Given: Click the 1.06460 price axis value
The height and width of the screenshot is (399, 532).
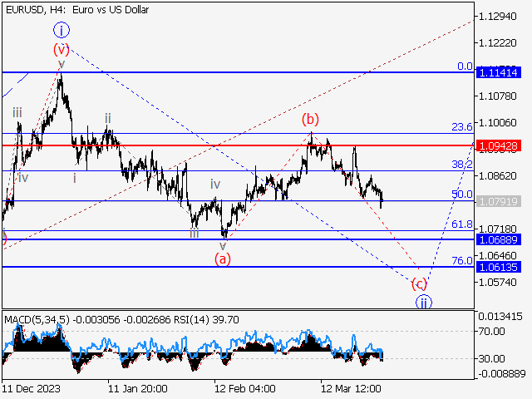Looking at the screenshot, I should coord(497,255).
